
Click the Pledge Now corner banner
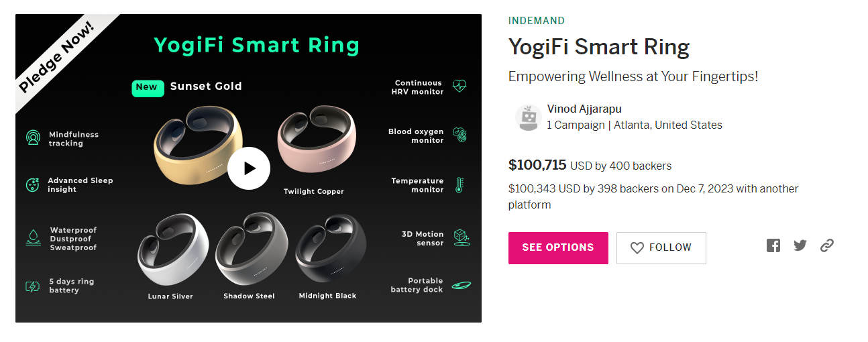pos(57,56)
